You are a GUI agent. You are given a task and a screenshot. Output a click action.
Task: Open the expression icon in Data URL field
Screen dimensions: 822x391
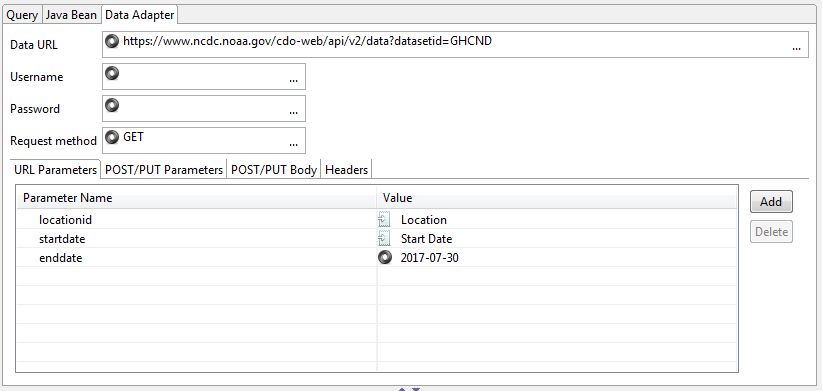pos(112,41)
